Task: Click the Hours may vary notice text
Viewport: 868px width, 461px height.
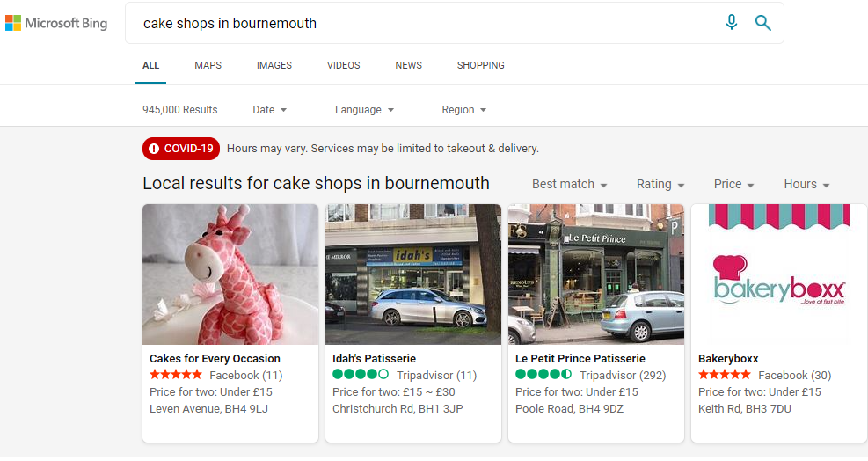Action: click(383, 149)
